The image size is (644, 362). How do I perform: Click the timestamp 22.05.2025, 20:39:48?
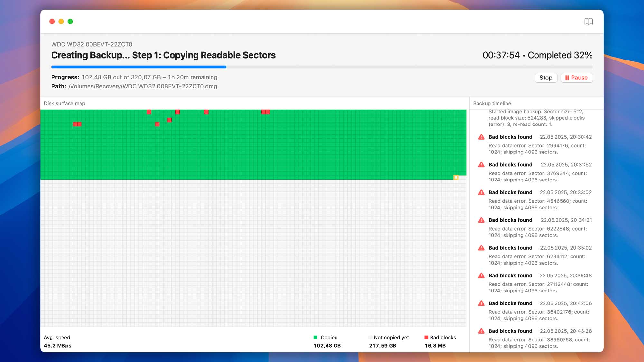(x=566, y=275)
